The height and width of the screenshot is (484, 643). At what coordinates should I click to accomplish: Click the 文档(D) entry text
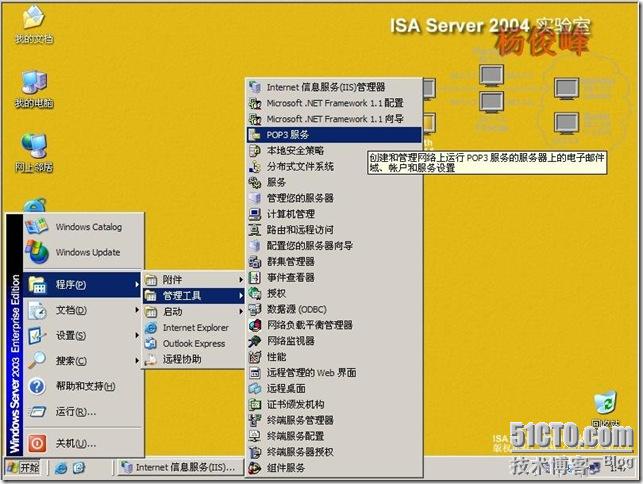[71, 310]
